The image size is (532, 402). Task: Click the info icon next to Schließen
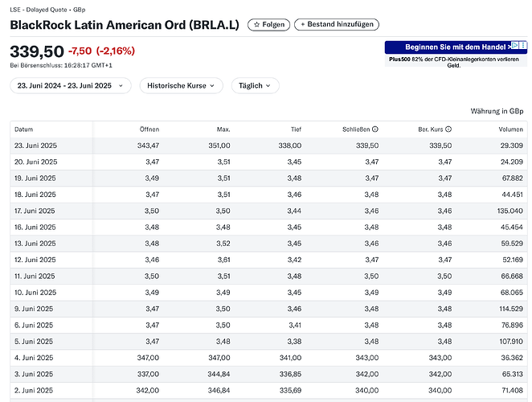pos(375,129)
